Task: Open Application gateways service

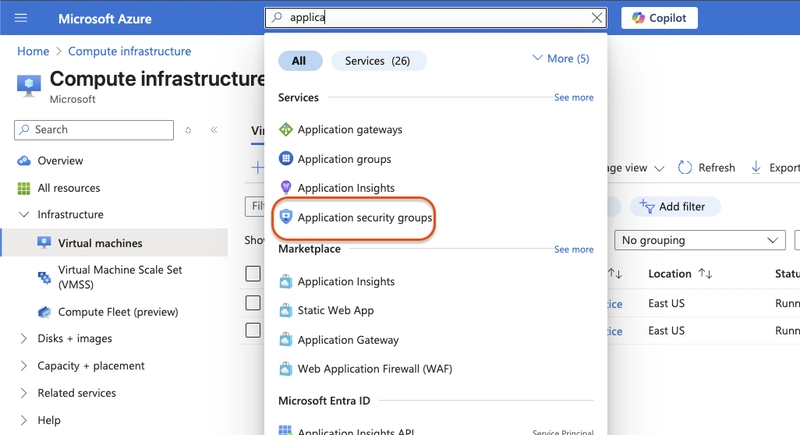Action: (x=350, y=130)
